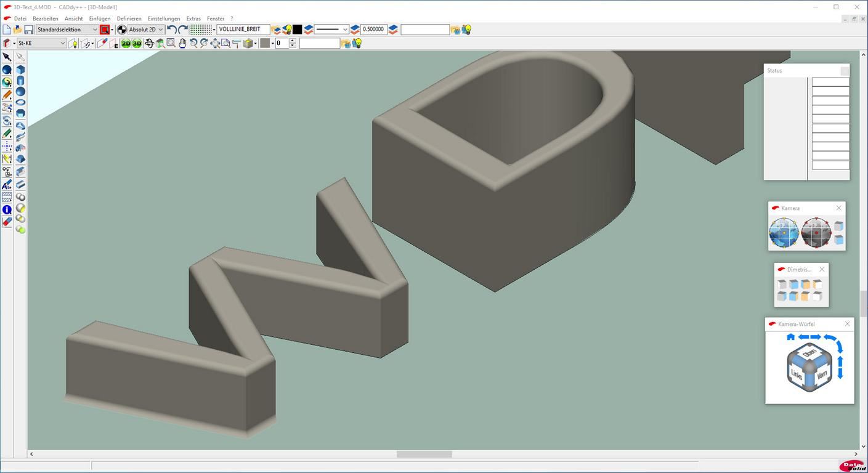Viewport: 868px width, 473px height.
Task: Toggle the dotted grid display button
Action: point(200,30)
